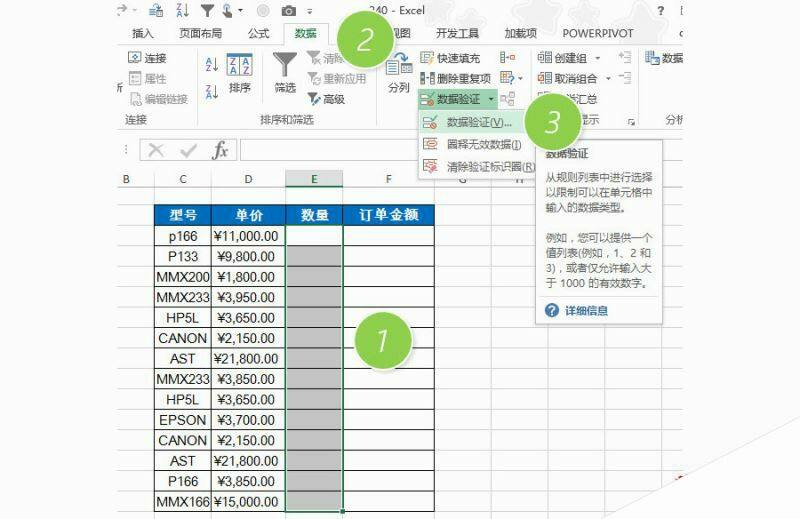Image resolution: width=800 pixels, height=519 pixels.
Task: Click the touch mode hand icon
Action: coord(227,11)
